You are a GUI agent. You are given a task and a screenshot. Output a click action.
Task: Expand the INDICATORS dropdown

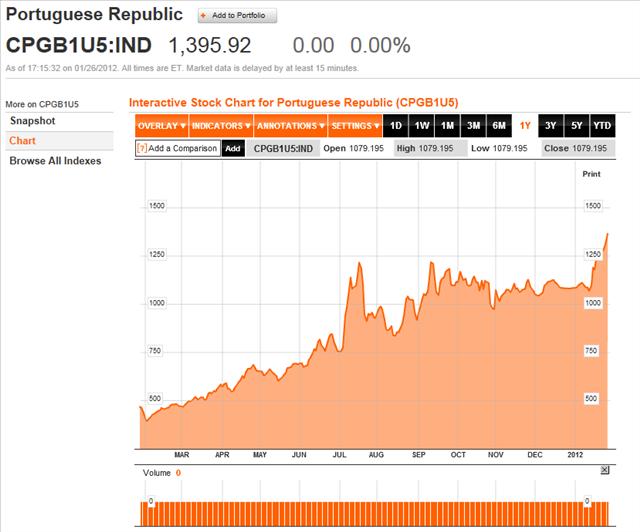(x=221, y=126)
